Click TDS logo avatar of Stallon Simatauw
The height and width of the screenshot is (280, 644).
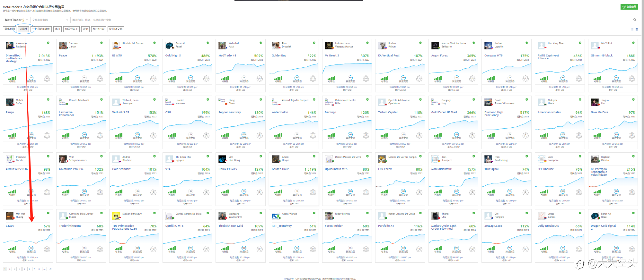[116, 216]
